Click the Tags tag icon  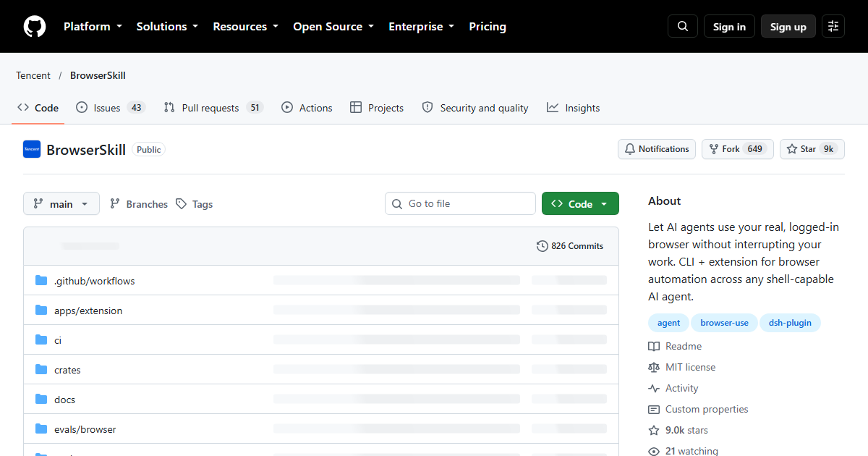point(182,204)
